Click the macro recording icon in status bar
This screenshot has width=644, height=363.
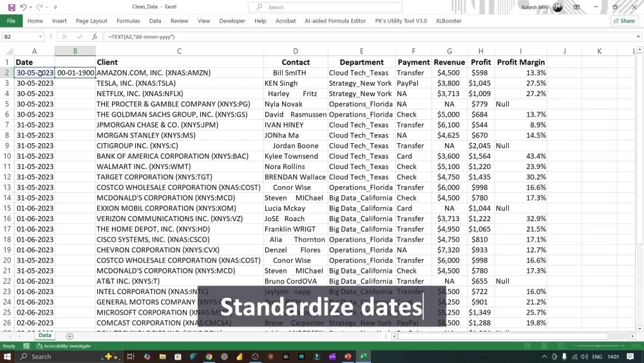tap(26, 346)
